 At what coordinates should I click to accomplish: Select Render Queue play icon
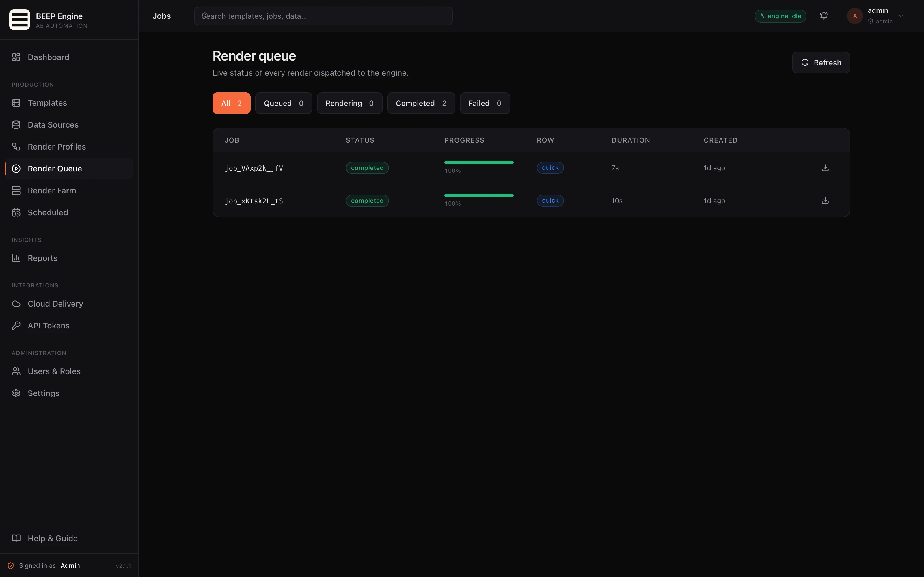(16, 169)
